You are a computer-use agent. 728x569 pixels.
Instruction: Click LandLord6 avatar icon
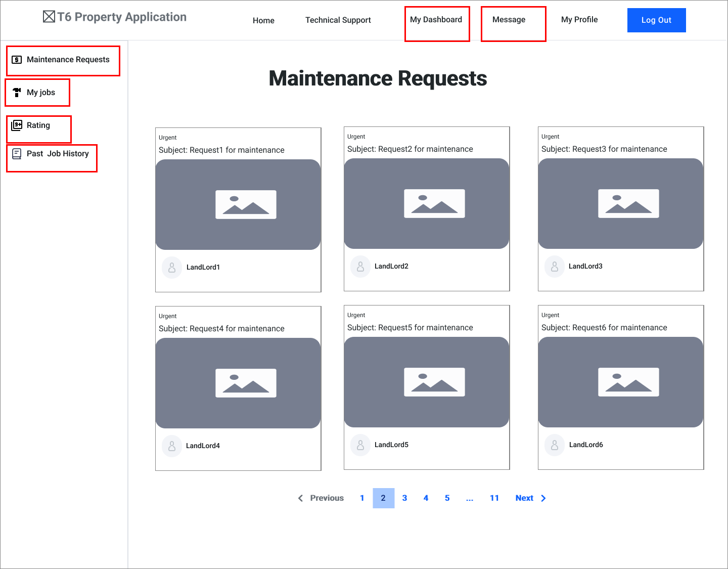555,445
